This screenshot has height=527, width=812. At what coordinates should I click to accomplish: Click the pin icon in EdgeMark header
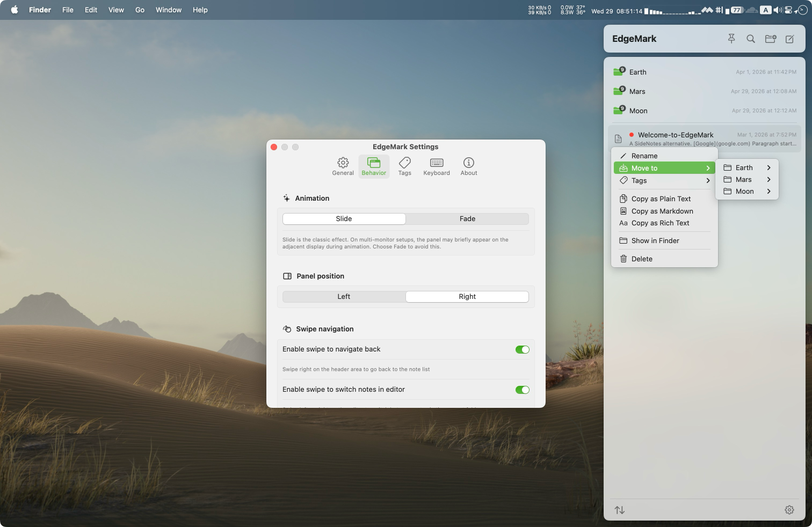[731, 39]
